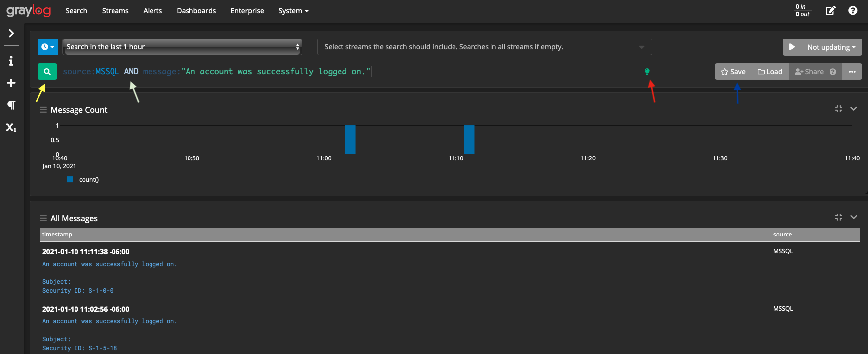Click the 10:50 time axis label

(191, 158)
